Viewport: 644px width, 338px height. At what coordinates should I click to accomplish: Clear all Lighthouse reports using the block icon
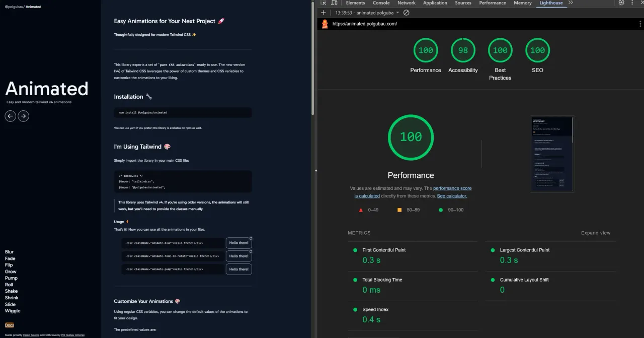(x=407, y=13)
